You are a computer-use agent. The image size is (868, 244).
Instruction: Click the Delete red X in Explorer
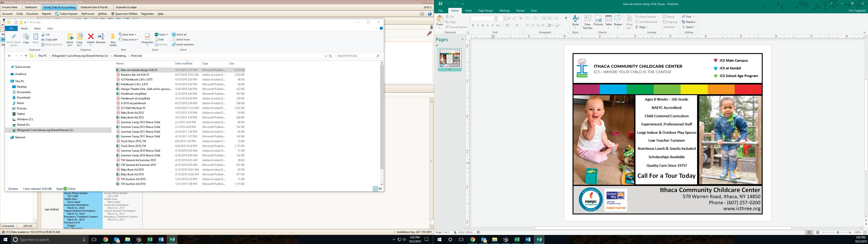pos(91,36)
